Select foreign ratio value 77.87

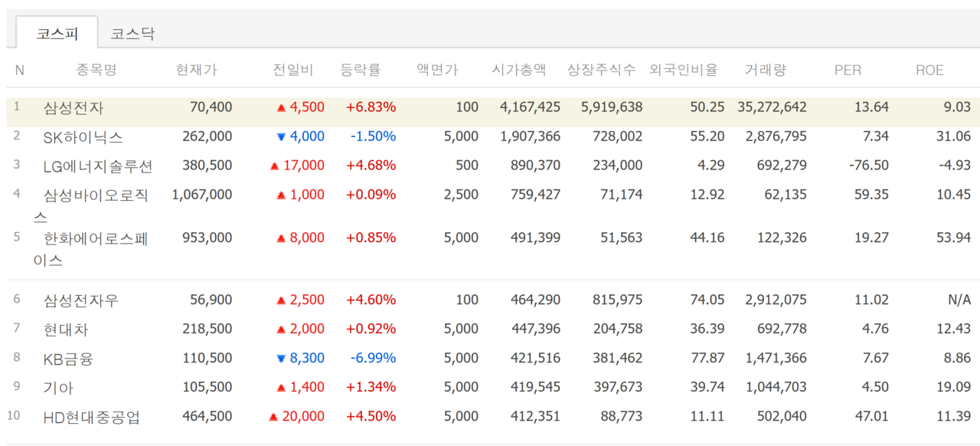pos(707,358)
